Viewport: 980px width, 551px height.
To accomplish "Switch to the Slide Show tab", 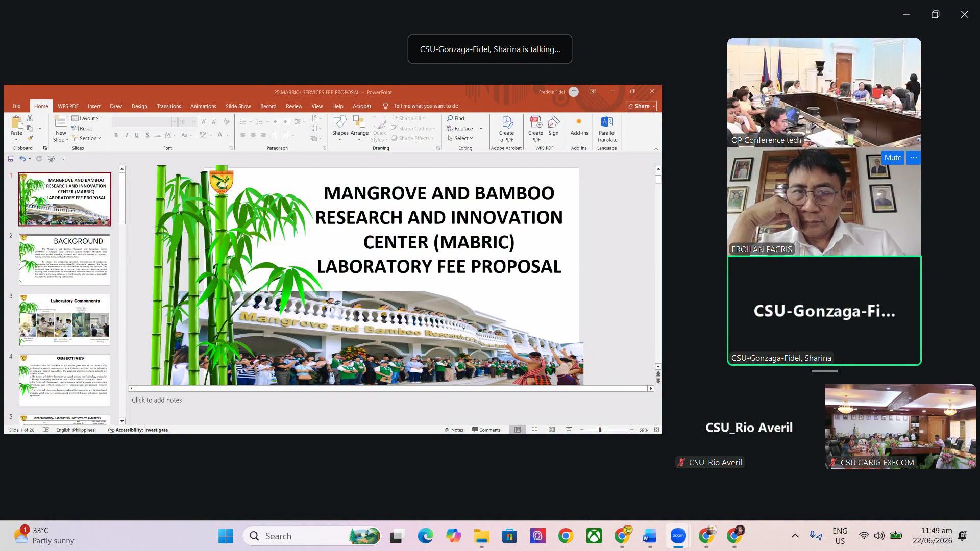I will coord(238,106).
